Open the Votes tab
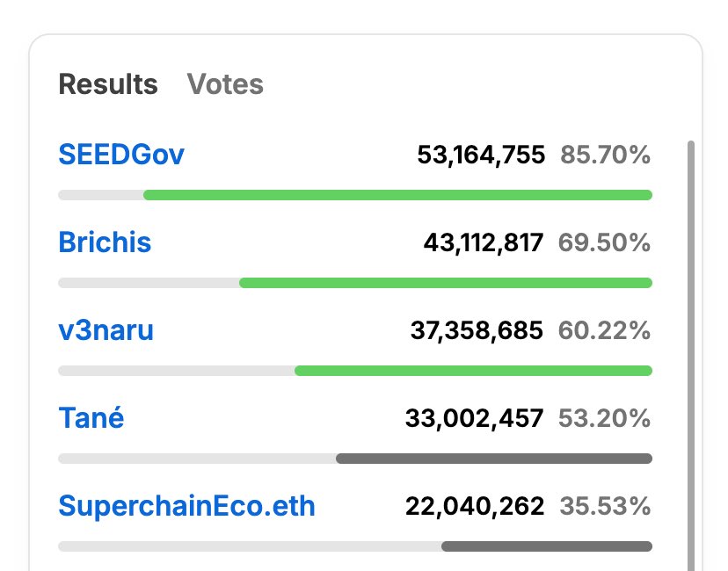The height and width of the screenshot is (571, 728). tap(225, 84)
